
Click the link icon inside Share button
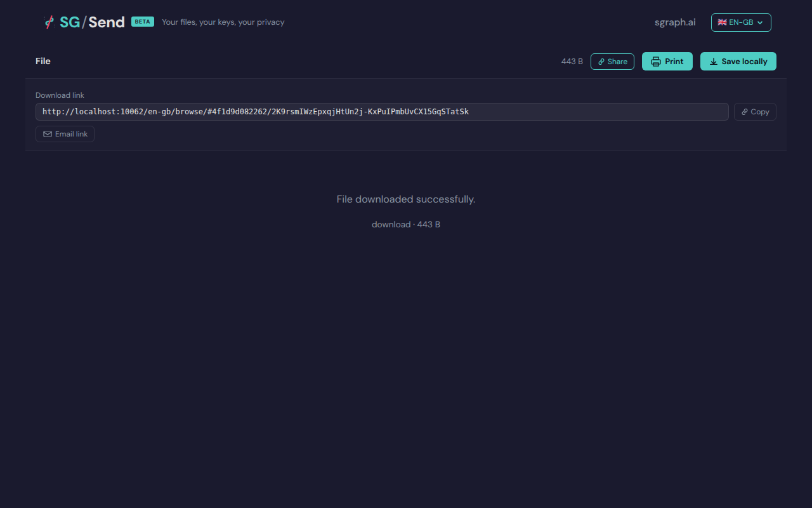(x=601, y=62)
